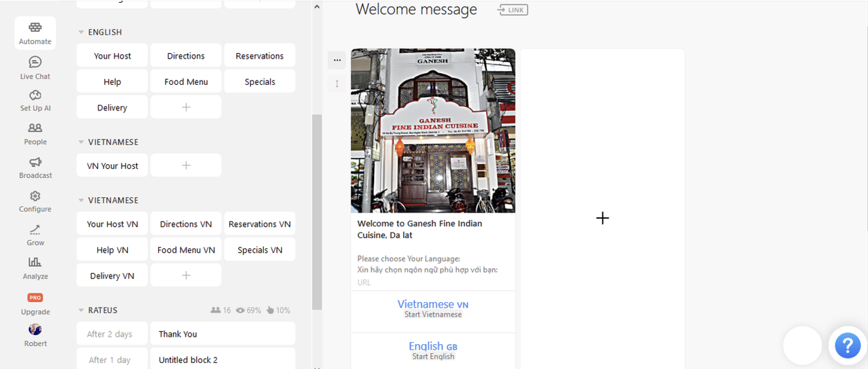Open the Food Menu VN block

(x=186, y=249)
